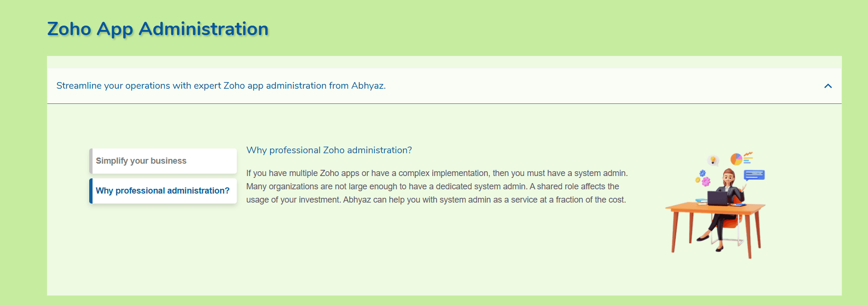Click the "Streamline your operations" accordion header

coord(444,86)
